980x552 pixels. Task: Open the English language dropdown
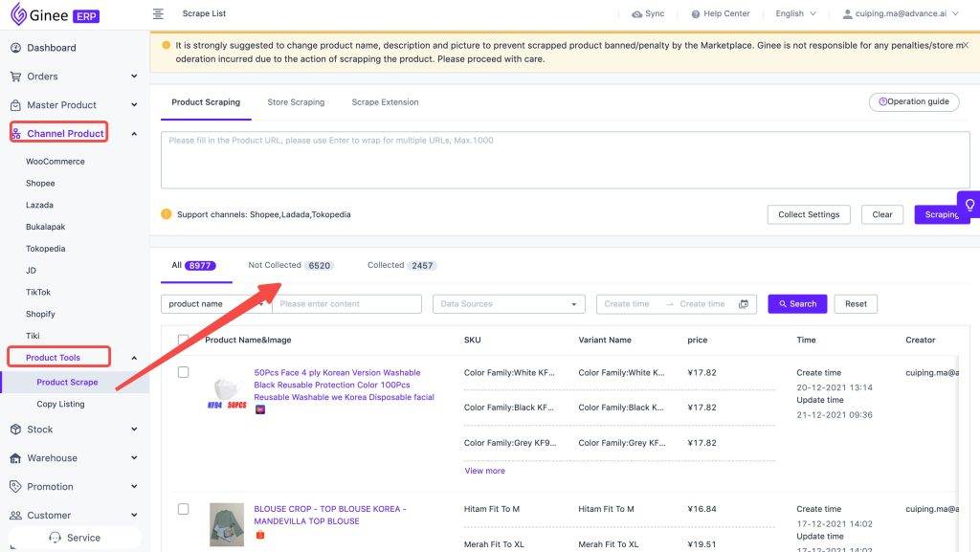[x=795, y=13]
